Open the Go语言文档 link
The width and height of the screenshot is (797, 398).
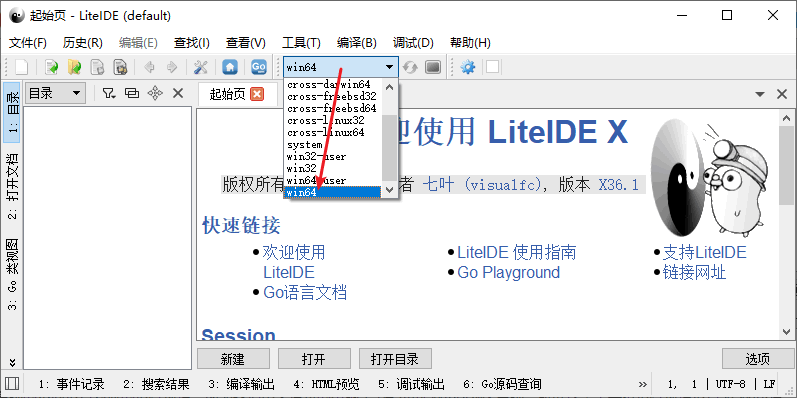pos(305,293)
